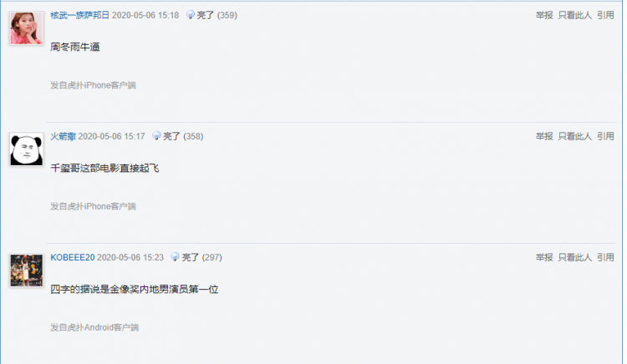Light up KOBEEE20's comment via 亮了
This screenshot has height=364, width=627.
[190, 257]
